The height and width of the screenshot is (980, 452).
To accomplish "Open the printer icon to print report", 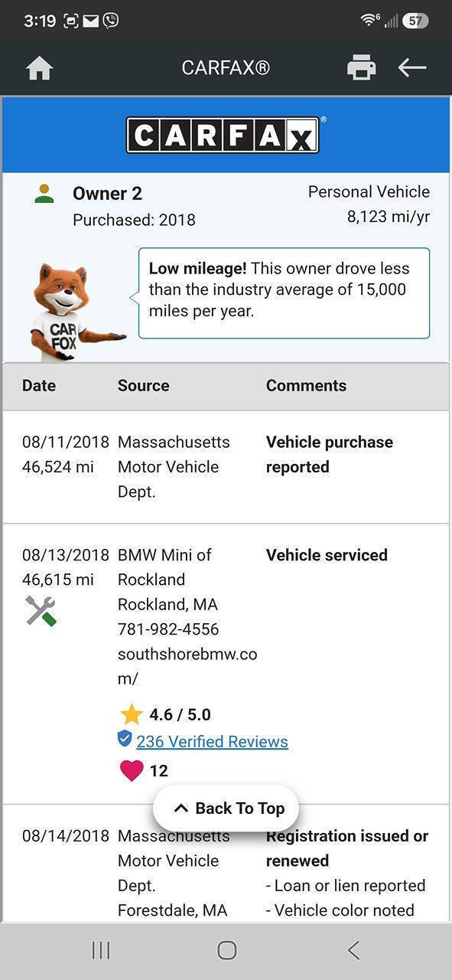I will click(x=361, y=67).
